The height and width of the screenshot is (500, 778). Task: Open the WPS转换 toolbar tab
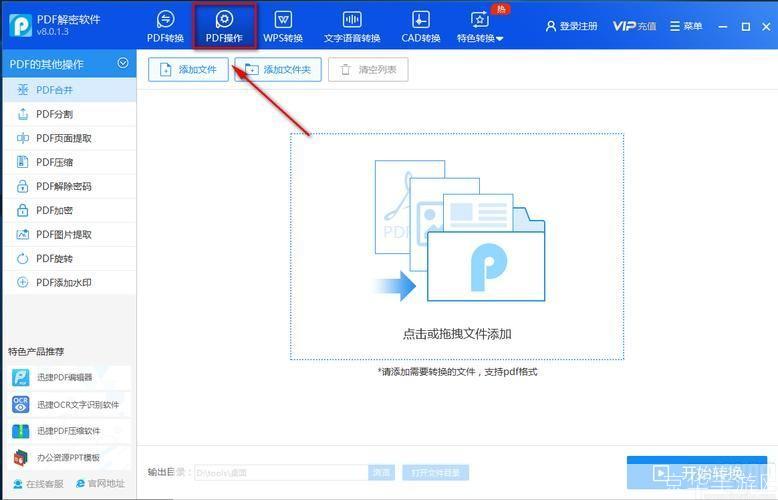tap(283, 26)
